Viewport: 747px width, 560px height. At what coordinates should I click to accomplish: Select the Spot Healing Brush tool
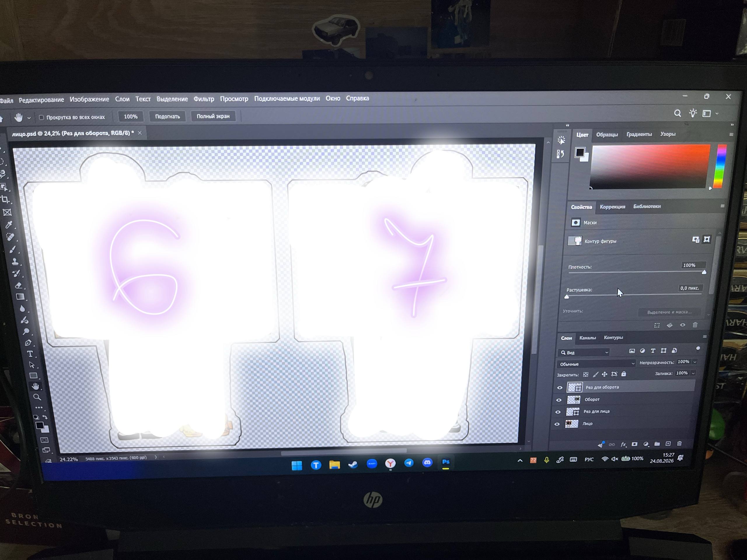tap(11, 237)
